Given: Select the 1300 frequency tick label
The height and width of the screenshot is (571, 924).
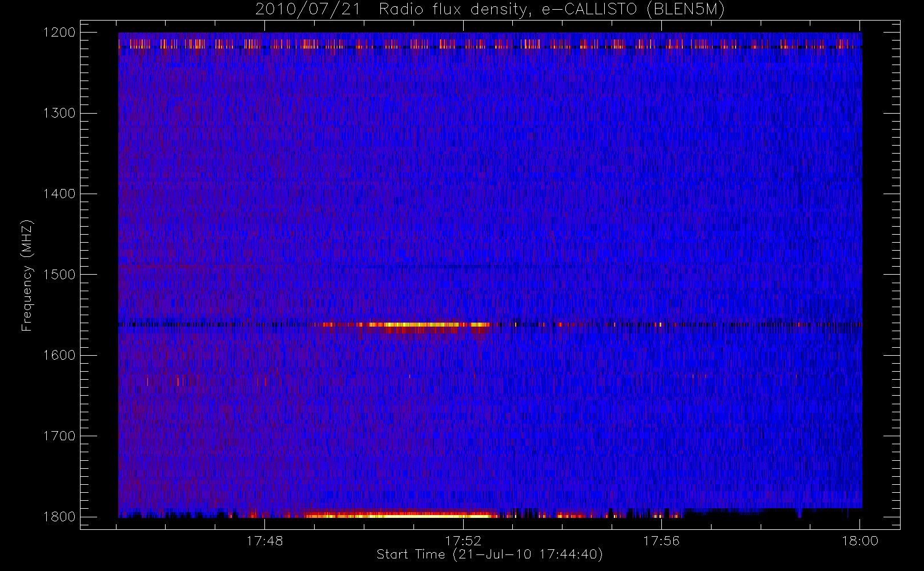Looking at the screenshot, I should point(59,113).
